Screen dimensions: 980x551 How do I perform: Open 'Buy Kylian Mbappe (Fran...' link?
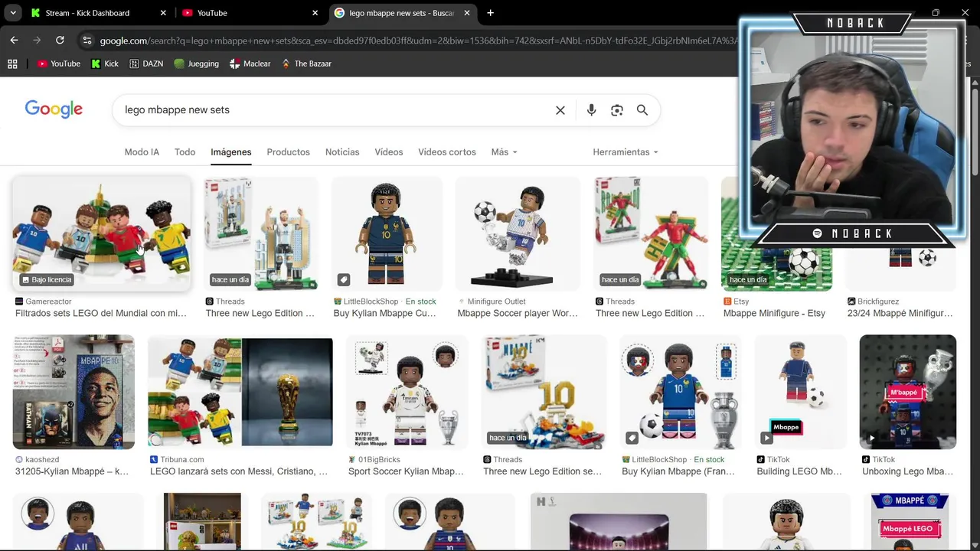tap(678, 471)
